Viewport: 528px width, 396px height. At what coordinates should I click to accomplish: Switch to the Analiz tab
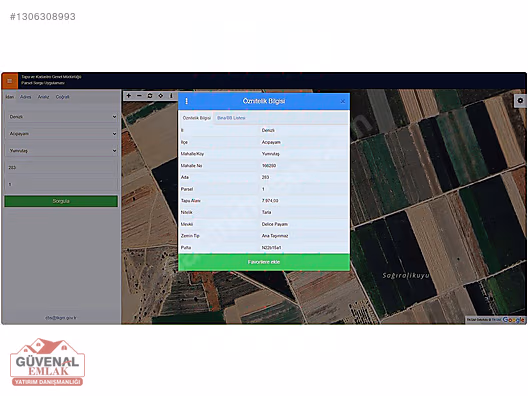coord(43,97)
